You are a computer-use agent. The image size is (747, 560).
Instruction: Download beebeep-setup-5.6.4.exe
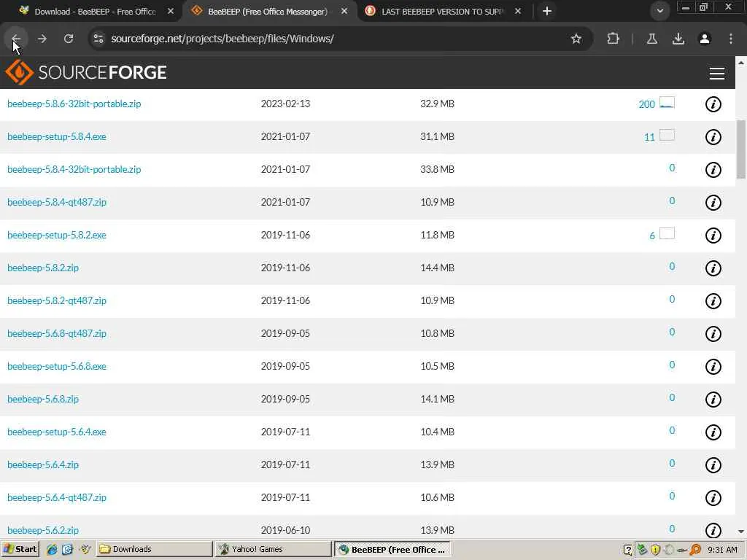(57, 432)
